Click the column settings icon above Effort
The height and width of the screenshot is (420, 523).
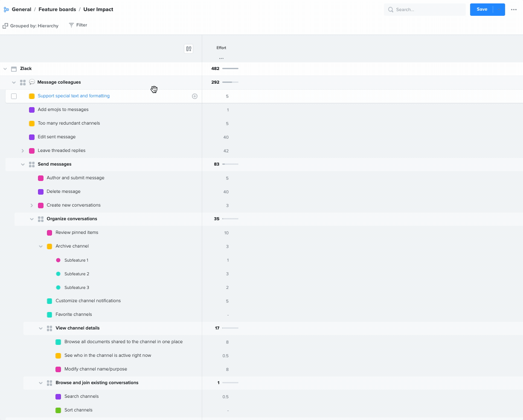[x=189, y=49]
